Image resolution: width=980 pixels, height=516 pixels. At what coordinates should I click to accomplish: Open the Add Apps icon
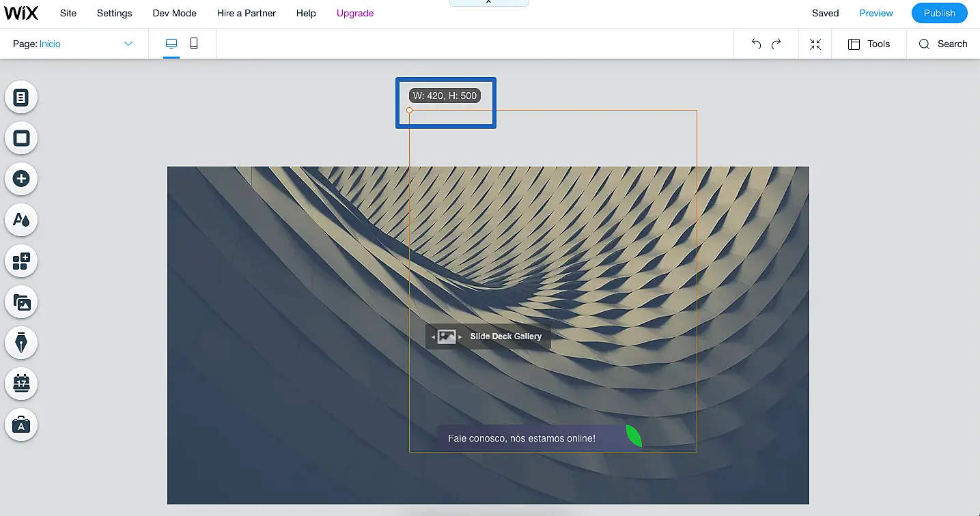[21, 261]
